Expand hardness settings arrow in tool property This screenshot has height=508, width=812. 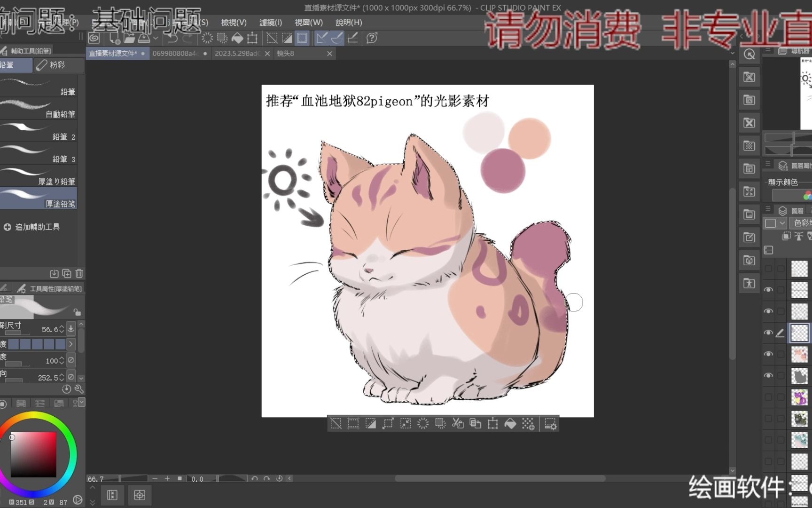coord(70,344)
